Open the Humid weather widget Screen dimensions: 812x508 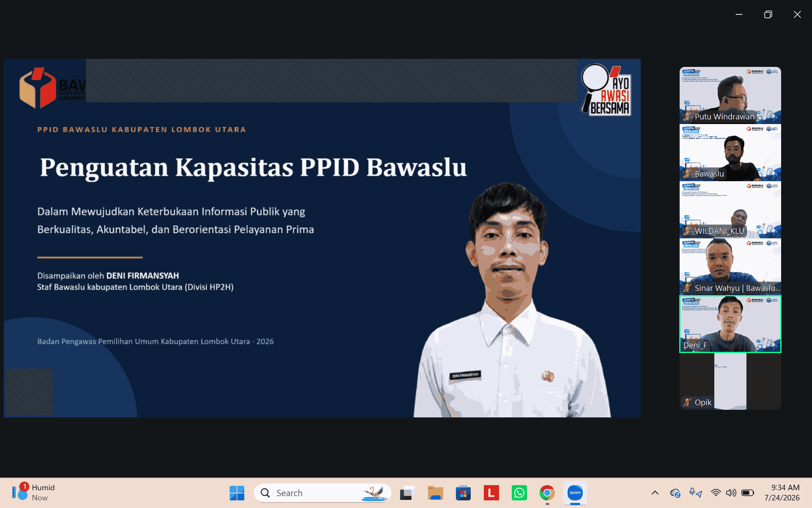34,493
